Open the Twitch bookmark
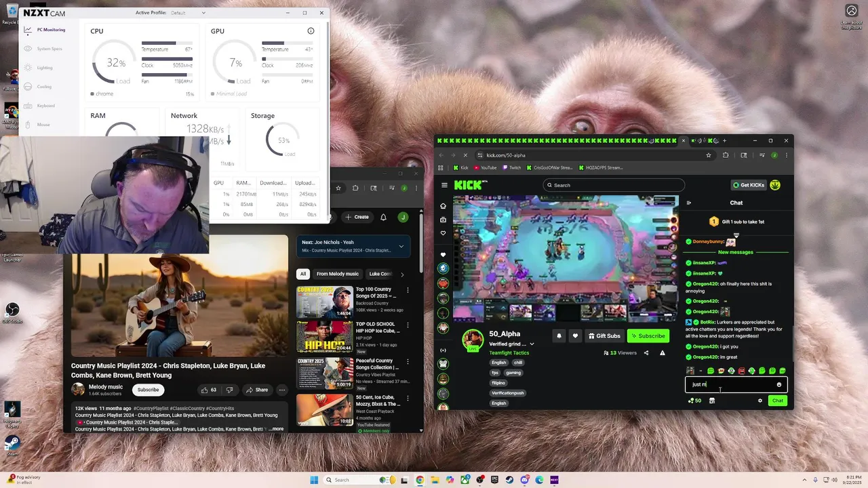The height and width of the screenshot is (488, 868). pyautogui.click(x=512, y=167)
